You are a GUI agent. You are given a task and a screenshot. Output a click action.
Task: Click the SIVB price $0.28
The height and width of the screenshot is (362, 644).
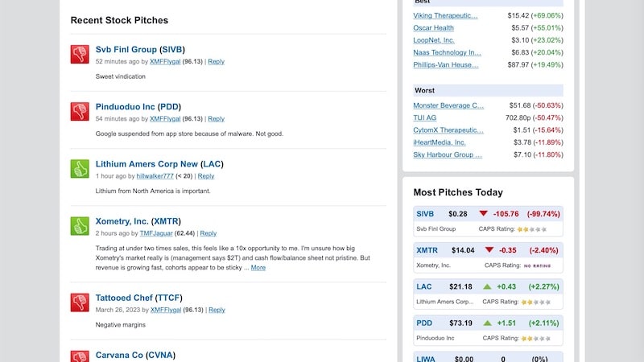[x=458, y=214]
